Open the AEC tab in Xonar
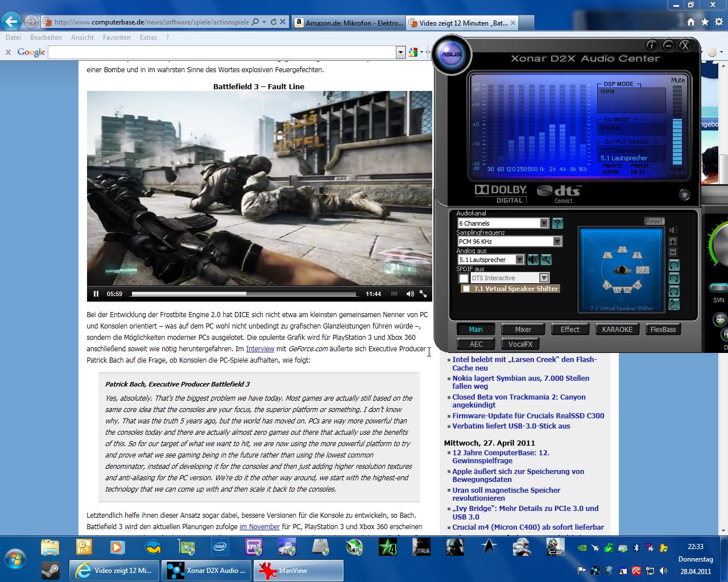The height and width of the screenshot is (582, 728). click(476, 344)
